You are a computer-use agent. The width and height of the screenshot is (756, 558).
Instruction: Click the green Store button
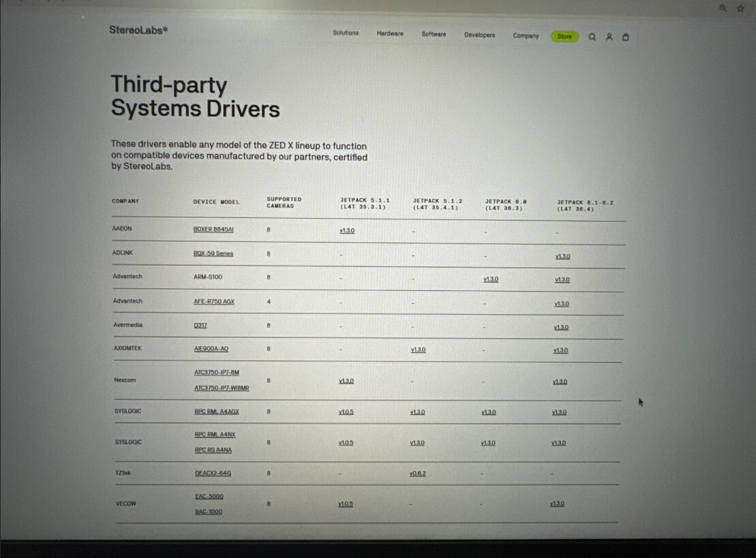click(564, 36)
